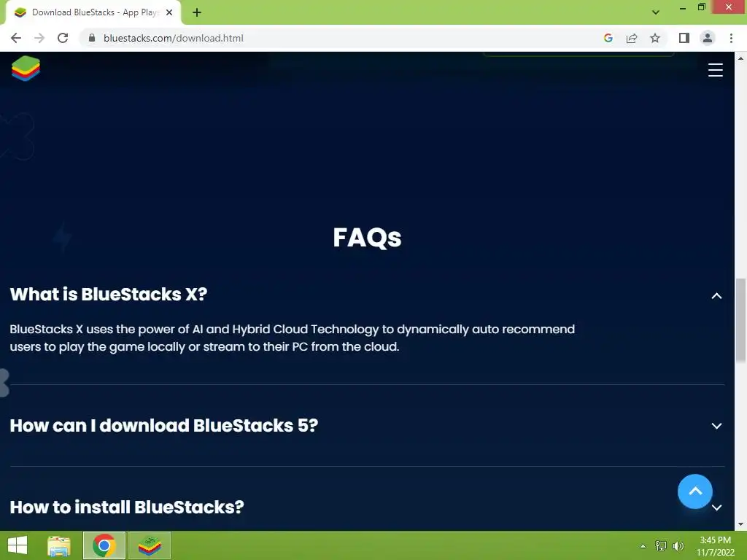Open a new browser tab
The image size is (747, 560).
click(x=197, y=12)
